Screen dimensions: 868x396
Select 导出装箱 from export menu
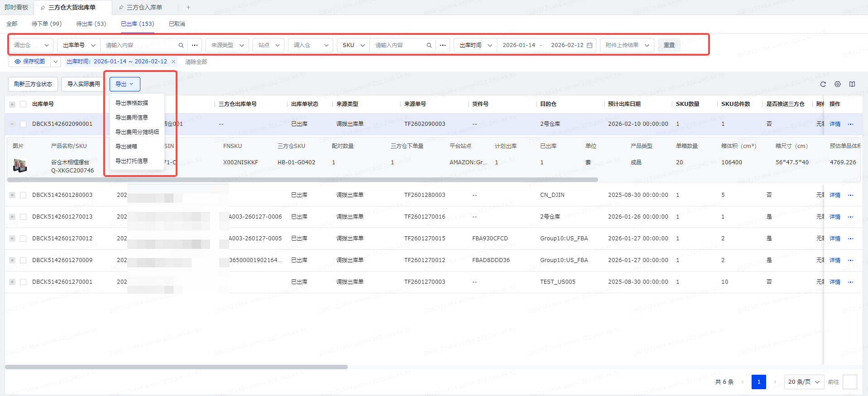[x=126, y=147]
